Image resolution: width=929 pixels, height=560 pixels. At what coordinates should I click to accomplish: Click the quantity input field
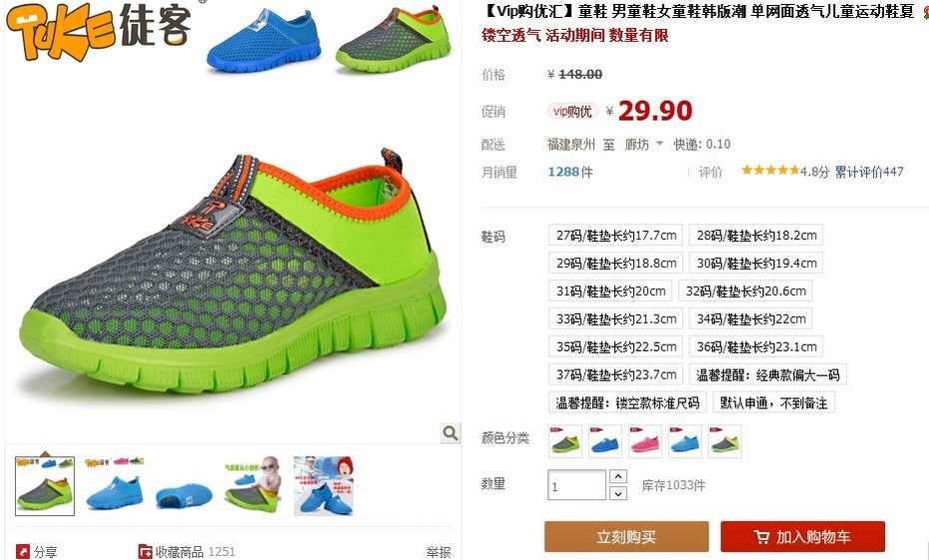[576, 485]
